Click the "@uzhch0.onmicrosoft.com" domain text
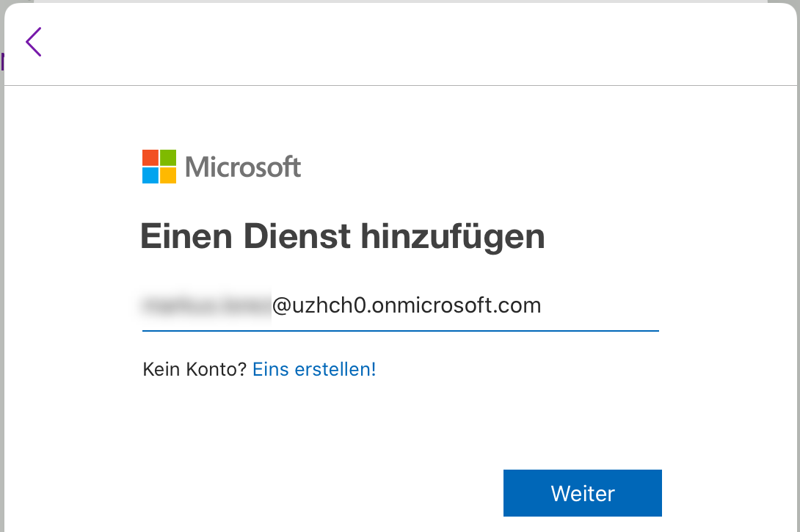Viewport: 800px width, 532px height. pos(407,305)
